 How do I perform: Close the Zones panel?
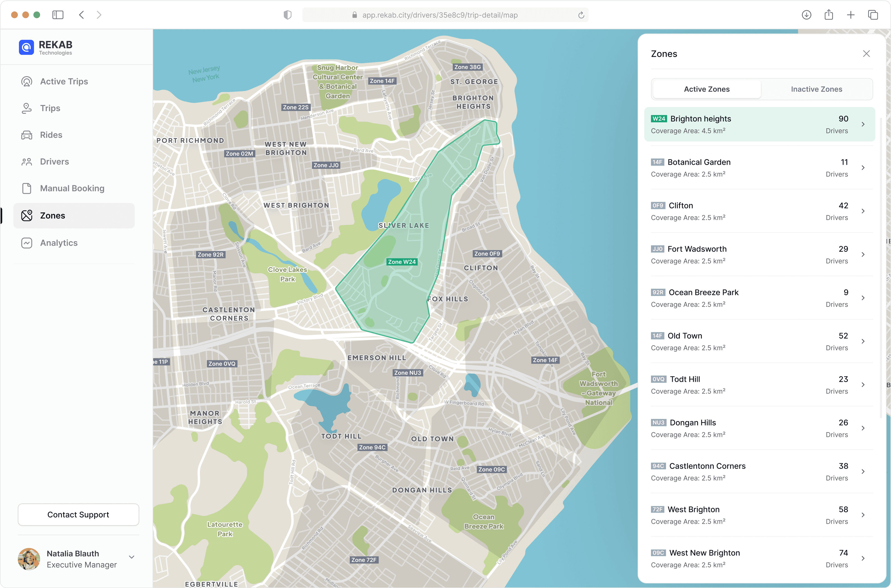tap(866, 54)
